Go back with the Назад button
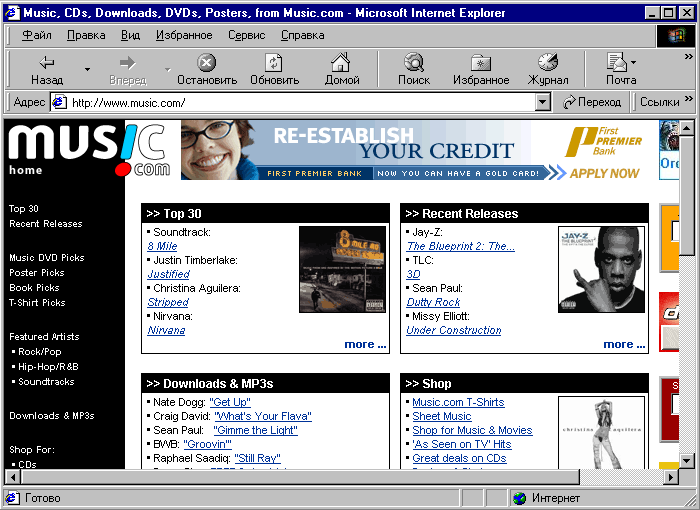Screen dimensions: 700x510 coord(47,69)
